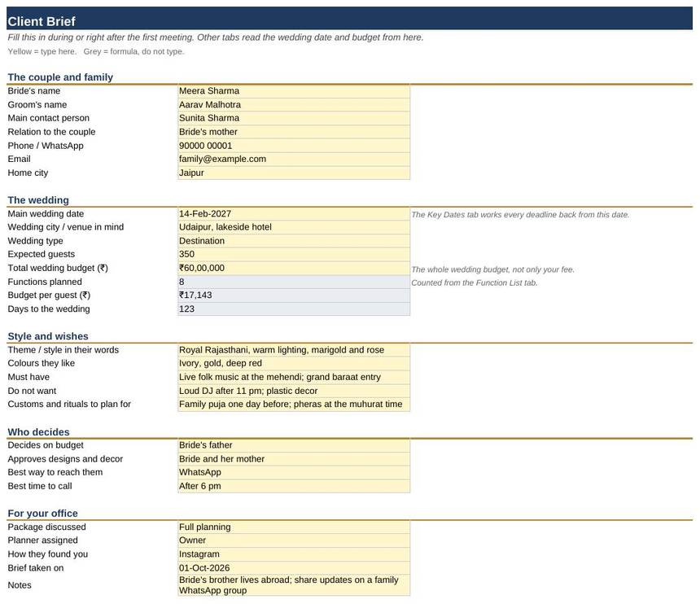Select 'The couple and family' section heading

coord(60,77)
